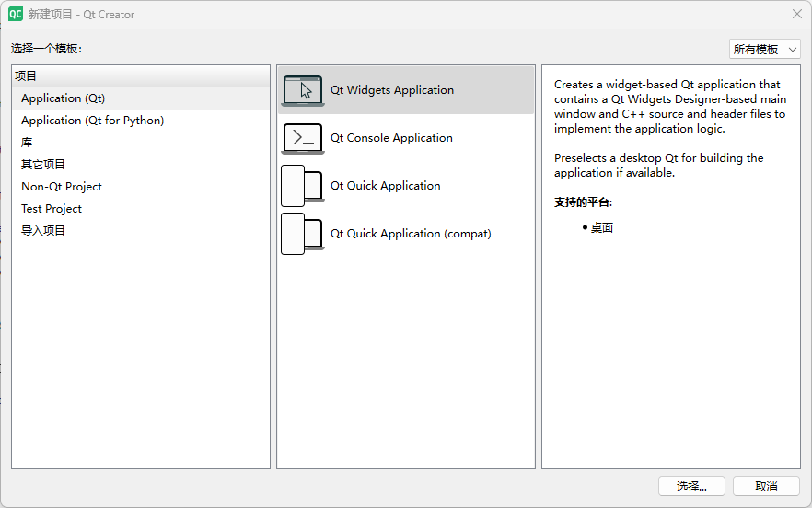Select the 其它项目 category
This screenshot has height=508, width=812.
(141, 165)
